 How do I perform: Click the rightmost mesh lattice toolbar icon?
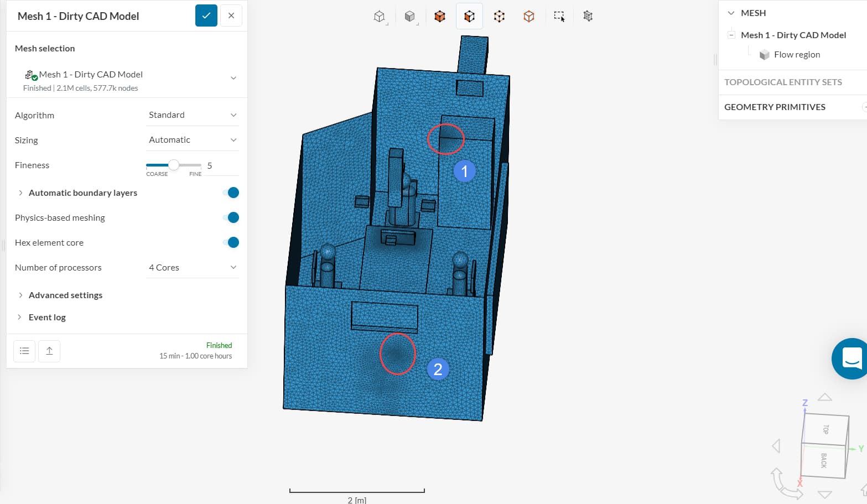(588, 16)
